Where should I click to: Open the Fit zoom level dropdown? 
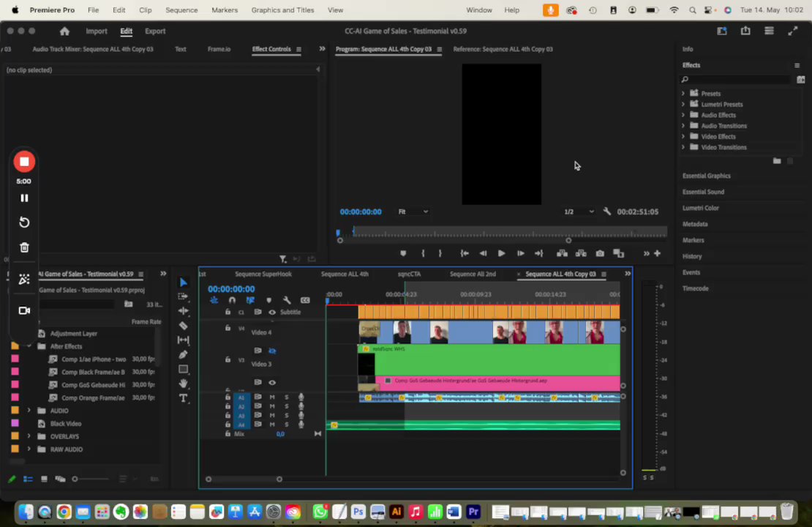click(413, 212)
